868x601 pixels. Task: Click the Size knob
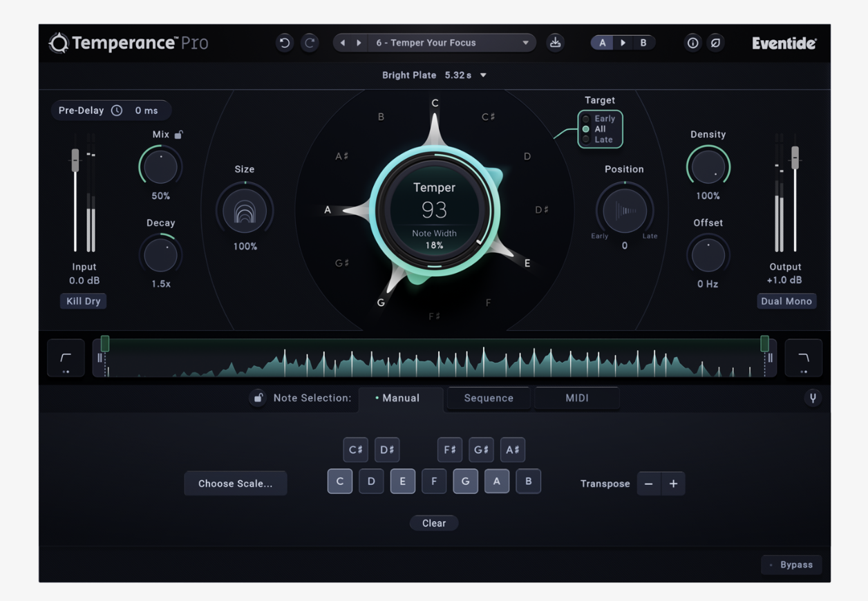[x=245, y=211]
